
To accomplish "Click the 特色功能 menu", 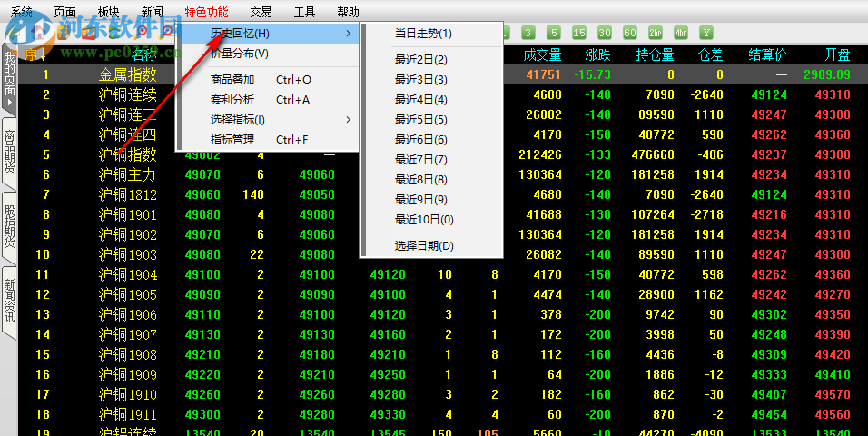I will tap(206, 12).
